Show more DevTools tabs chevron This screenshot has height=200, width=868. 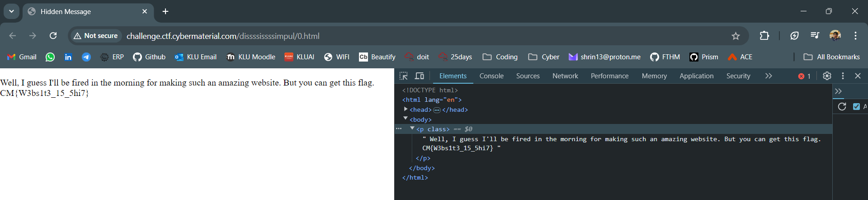click(x=769, y=76)
